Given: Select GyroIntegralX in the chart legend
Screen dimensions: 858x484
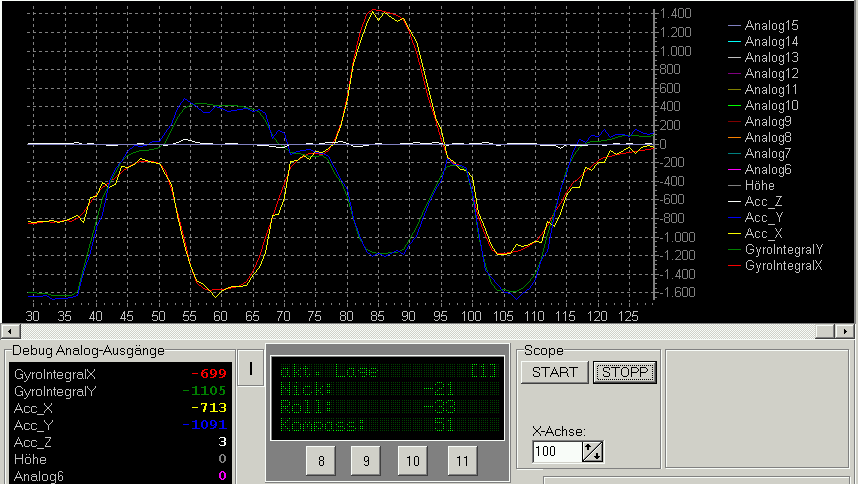Looking at the screenshot, I should tap(784, 266).
